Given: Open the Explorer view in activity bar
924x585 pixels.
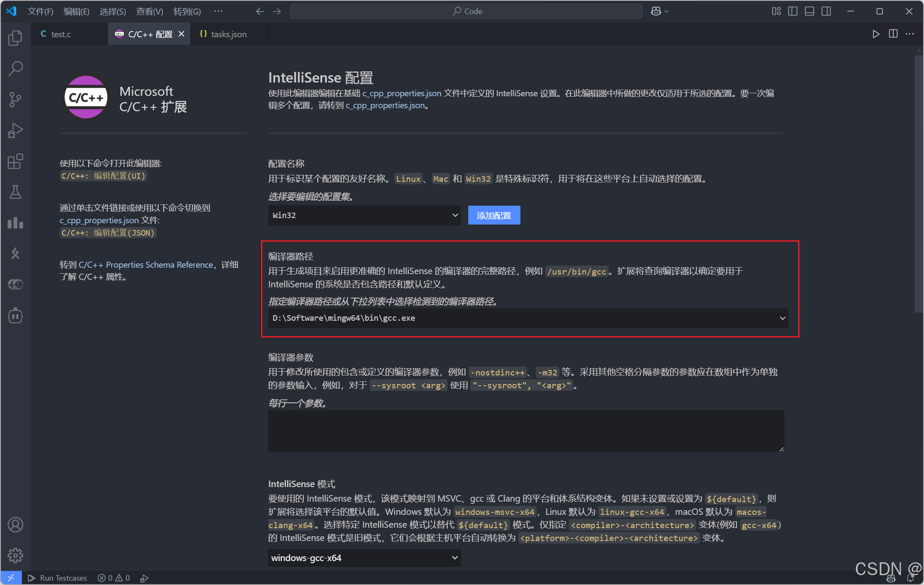Looking at the screenshot, I should pyautogui.click(x=15, y=38).
